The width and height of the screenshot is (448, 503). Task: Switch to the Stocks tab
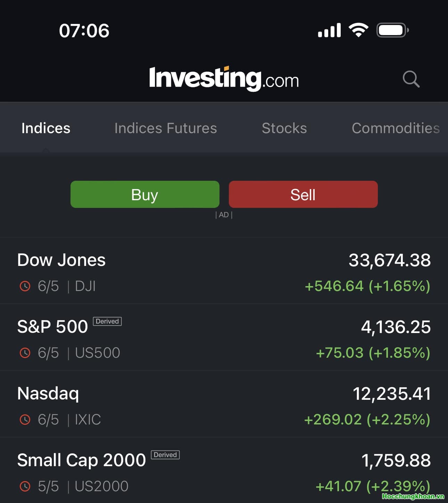pos(284,128)
